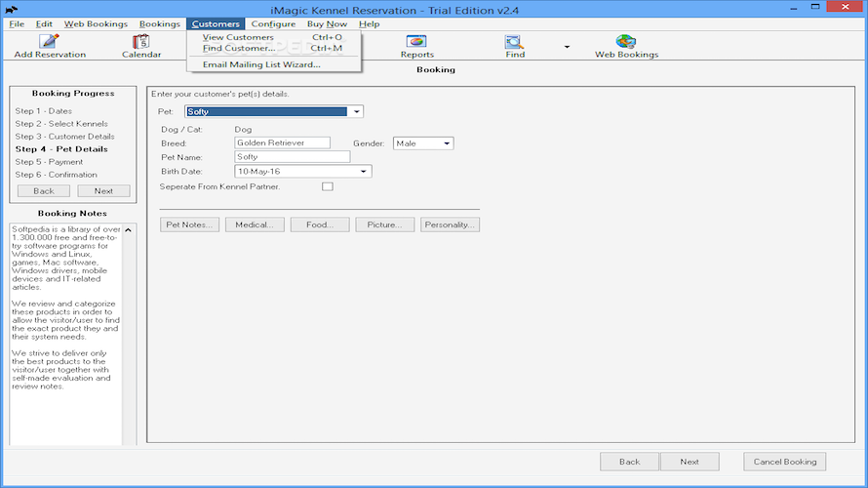Screen dimensions: 868x488
Task: Open Web Bookings globe toolbar icon
Action: [x=626, y=42]
